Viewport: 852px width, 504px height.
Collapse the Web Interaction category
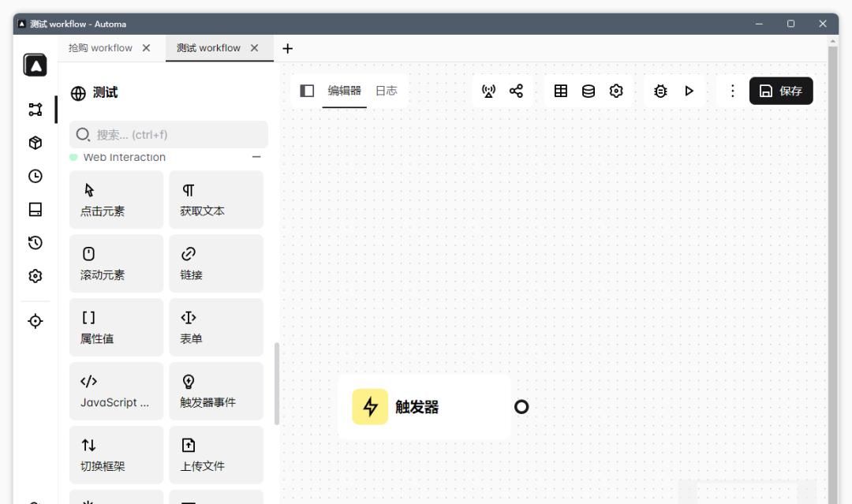[256, 157]
